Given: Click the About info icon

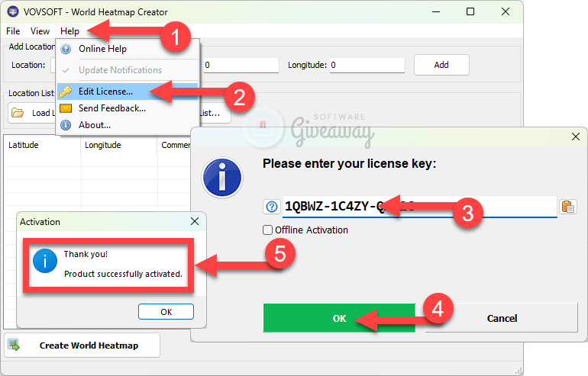Looking at the screenshot, I should click(x=66, y=124).
